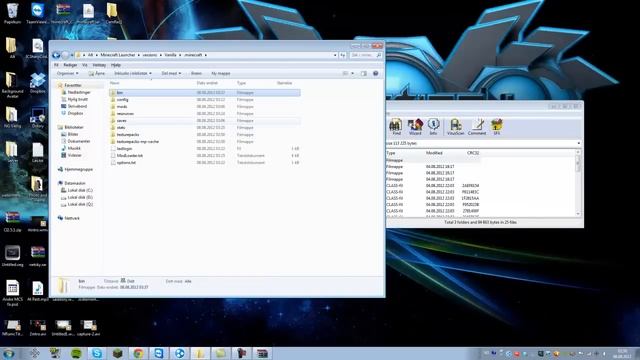Click the change view icon in Explorer
Screen dimensions: 640x360
click(345, 73)
